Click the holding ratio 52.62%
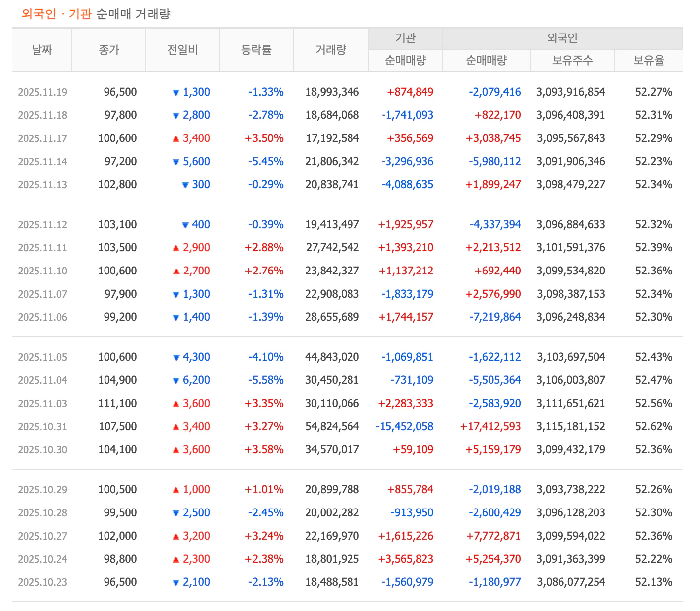The height and width of the screenshot is (611, 700). pyautogui.click(x=654, y=427)
